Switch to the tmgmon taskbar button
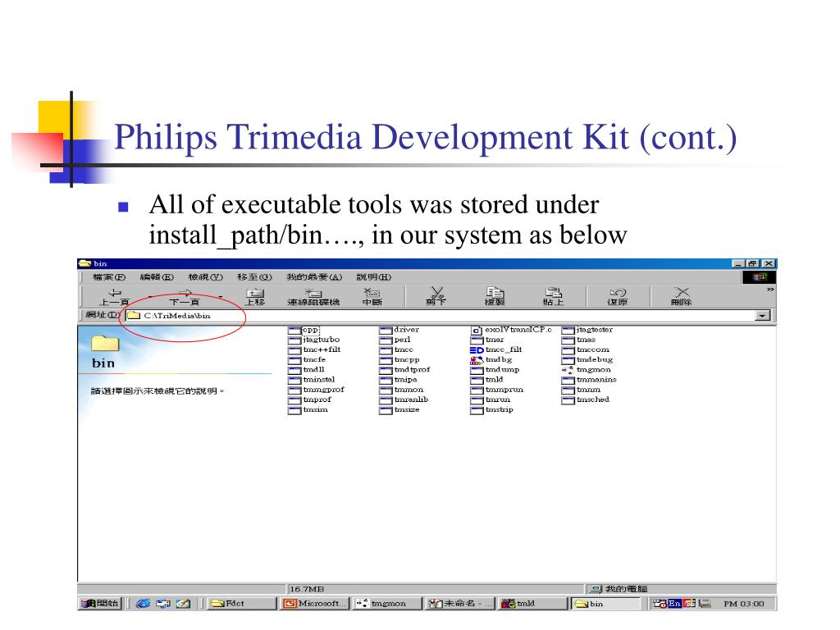 click(x=387, y=604)
